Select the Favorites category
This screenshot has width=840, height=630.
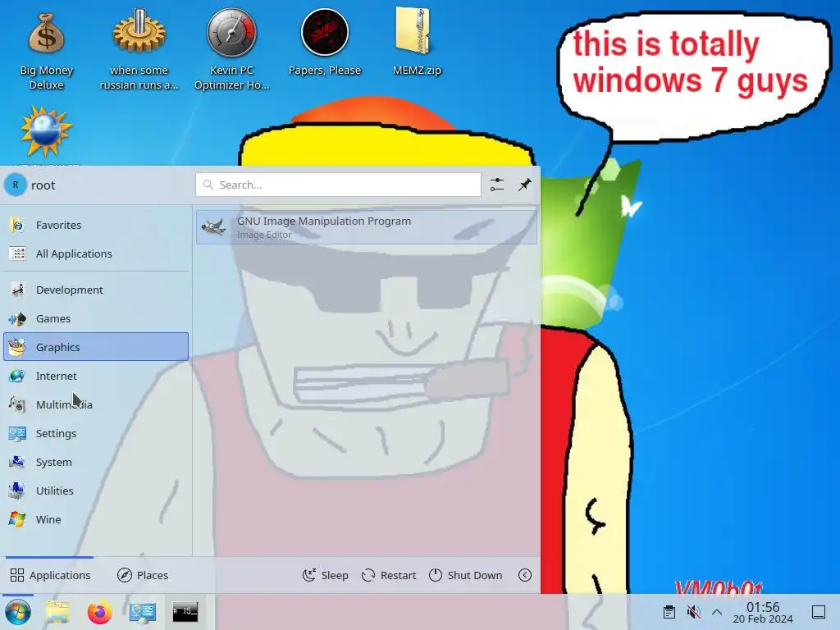coord(96,225)
